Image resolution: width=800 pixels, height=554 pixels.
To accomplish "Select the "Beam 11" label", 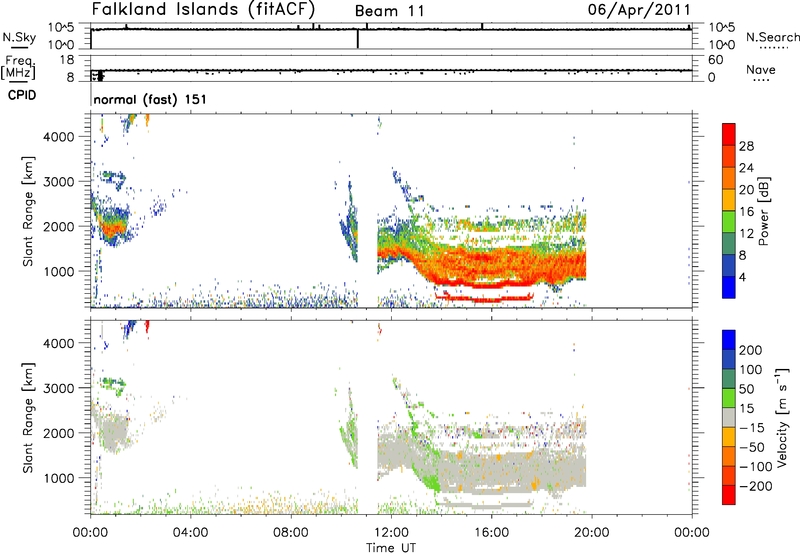I will (389, 11).
